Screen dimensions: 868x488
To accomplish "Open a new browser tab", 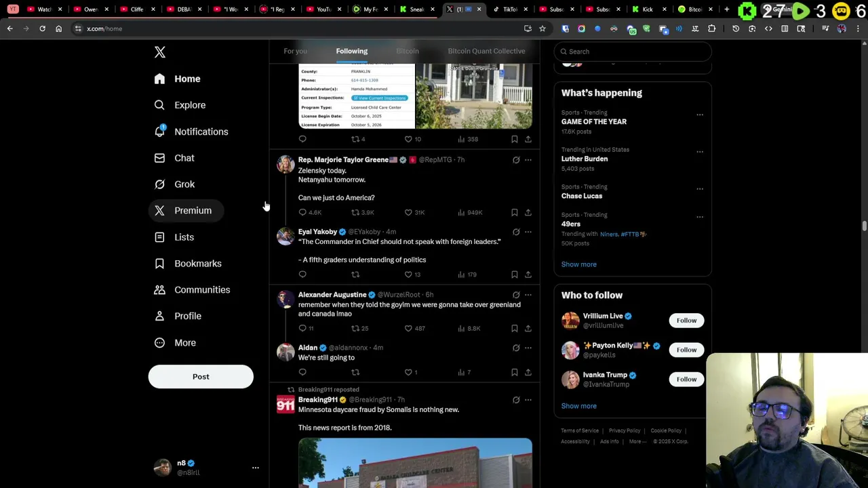I will pyautogui.click(x=726, y=9).
